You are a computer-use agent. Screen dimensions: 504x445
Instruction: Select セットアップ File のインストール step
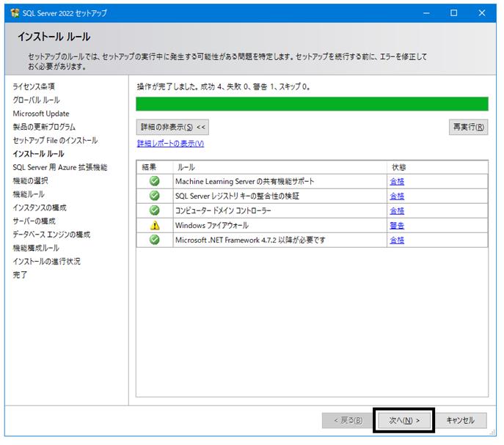[55, 141]
